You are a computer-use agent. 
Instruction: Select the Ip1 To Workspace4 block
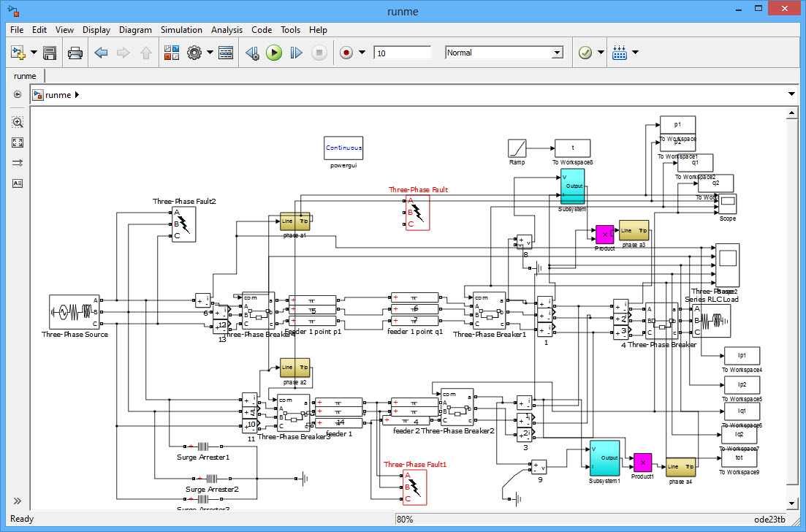(x=742, y=356)
